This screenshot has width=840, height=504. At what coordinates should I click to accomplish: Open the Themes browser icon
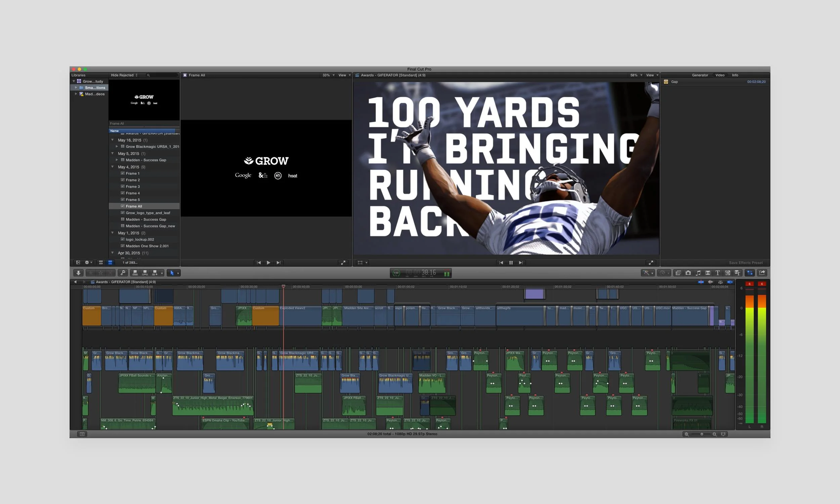[x=737, y=273]
